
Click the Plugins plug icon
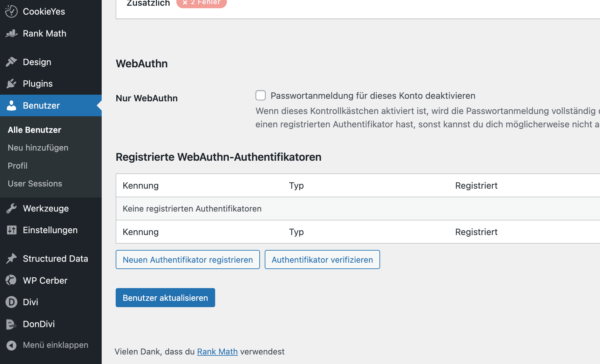point(11,84)
